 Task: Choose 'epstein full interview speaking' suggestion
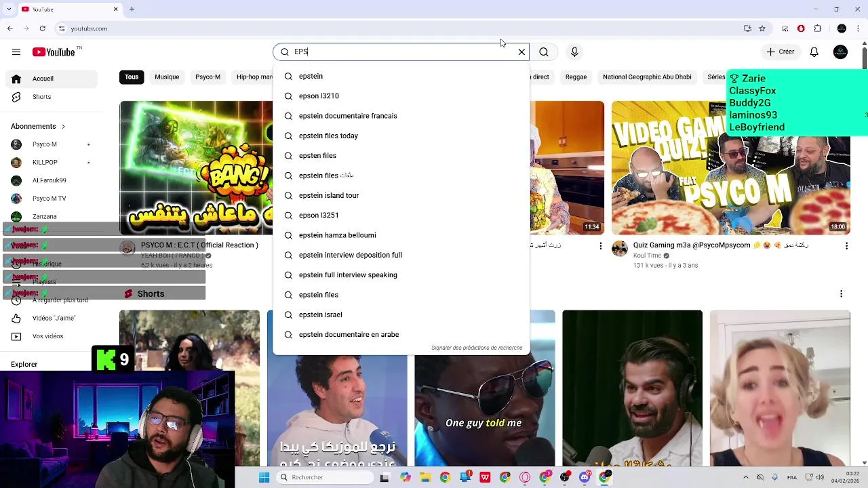coord(401,275)
